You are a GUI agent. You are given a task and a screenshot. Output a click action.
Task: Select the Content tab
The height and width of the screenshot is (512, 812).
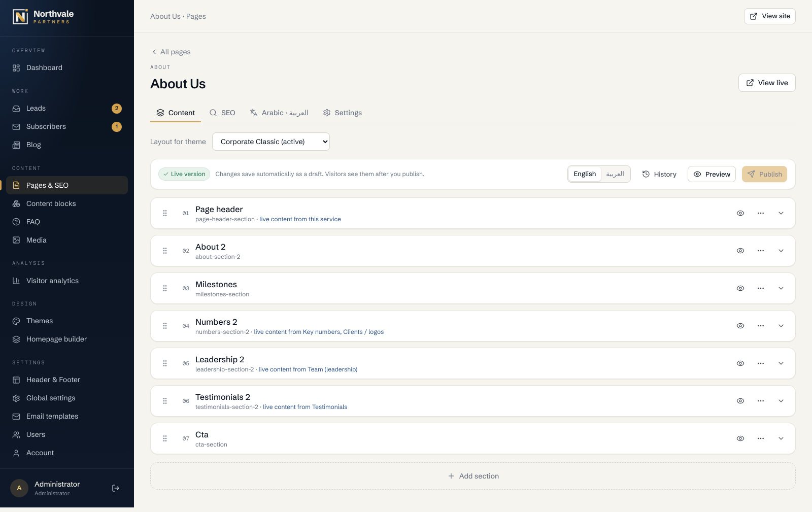176,113
